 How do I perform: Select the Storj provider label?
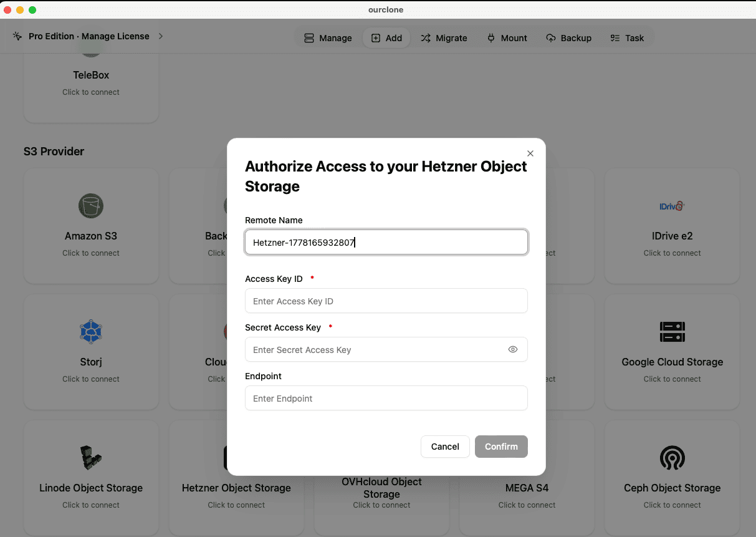(x=91, y=362)
